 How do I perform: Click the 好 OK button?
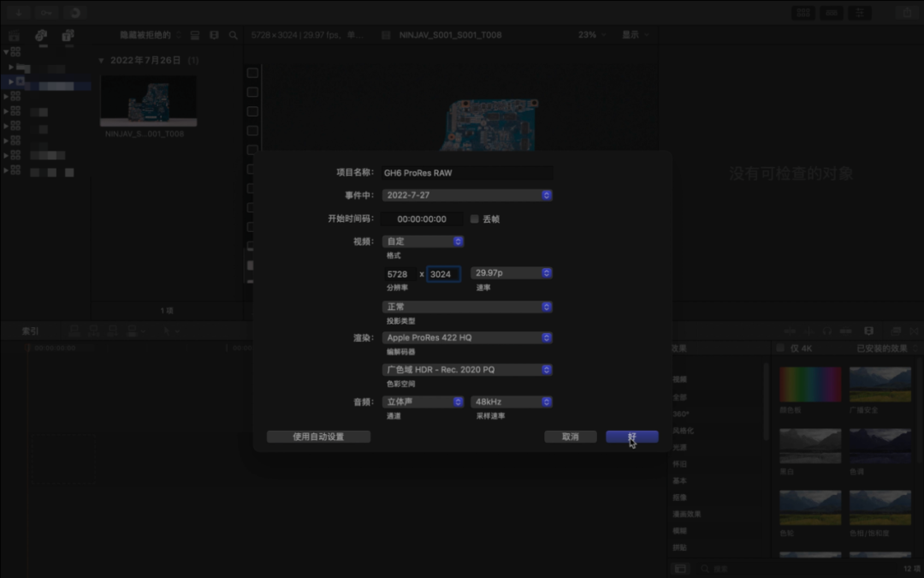click(x=631, y=437)
